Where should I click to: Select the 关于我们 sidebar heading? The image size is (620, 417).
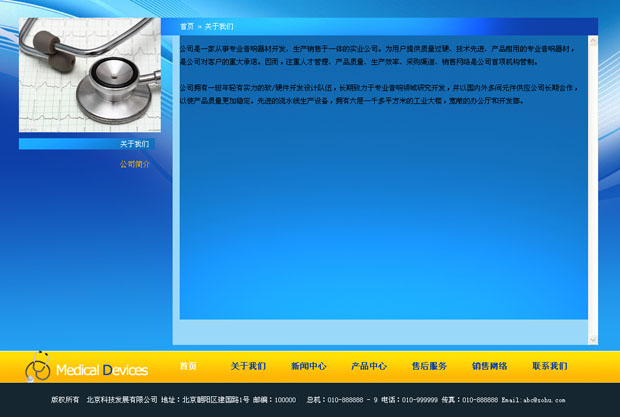[x=134, y=144]
